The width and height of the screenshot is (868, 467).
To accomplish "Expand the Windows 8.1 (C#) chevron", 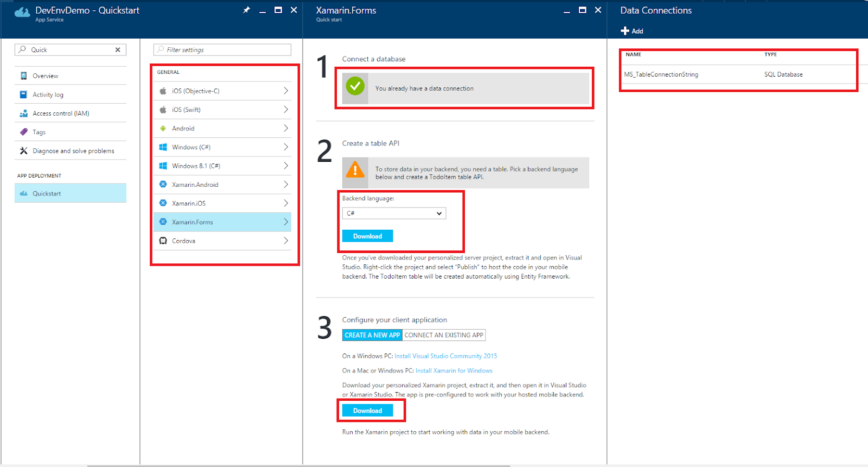I will (285, 166).
